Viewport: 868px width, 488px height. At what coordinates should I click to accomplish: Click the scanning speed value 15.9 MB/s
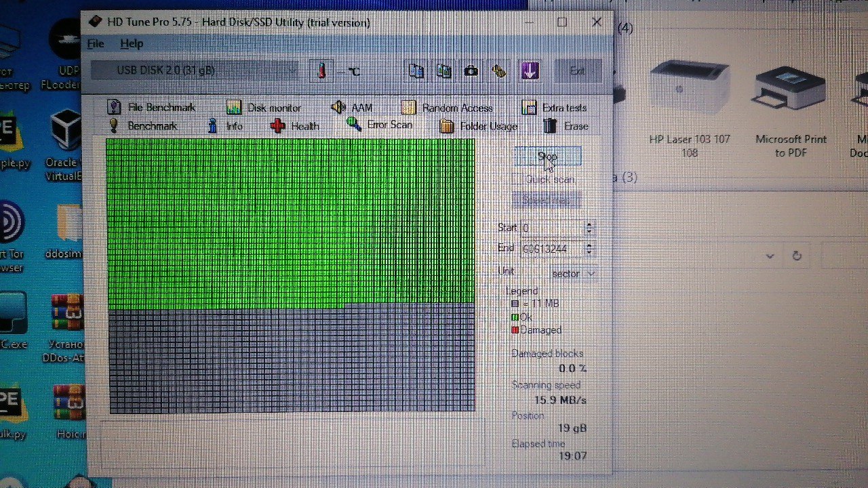[x=560, y=400]
